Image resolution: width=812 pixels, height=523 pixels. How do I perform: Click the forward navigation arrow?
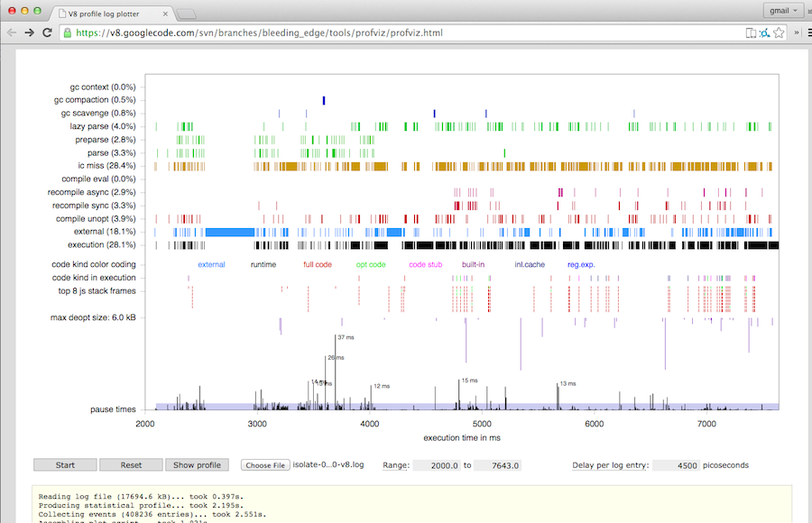coord(30,32)
